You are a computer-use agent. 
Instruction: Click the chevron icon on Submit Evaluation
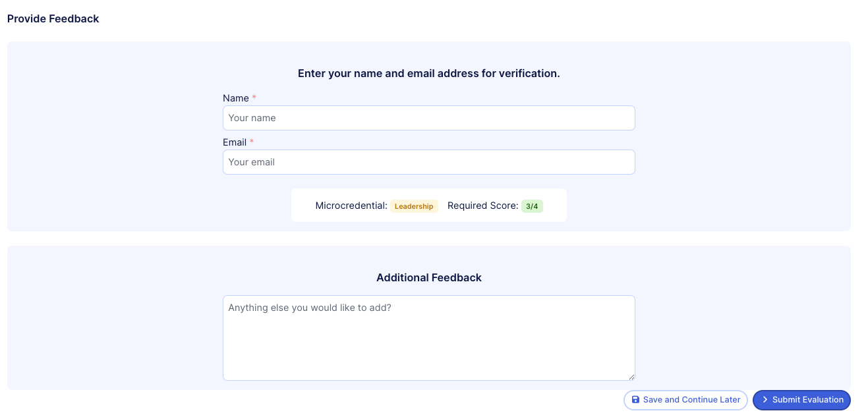pos(765,400)
